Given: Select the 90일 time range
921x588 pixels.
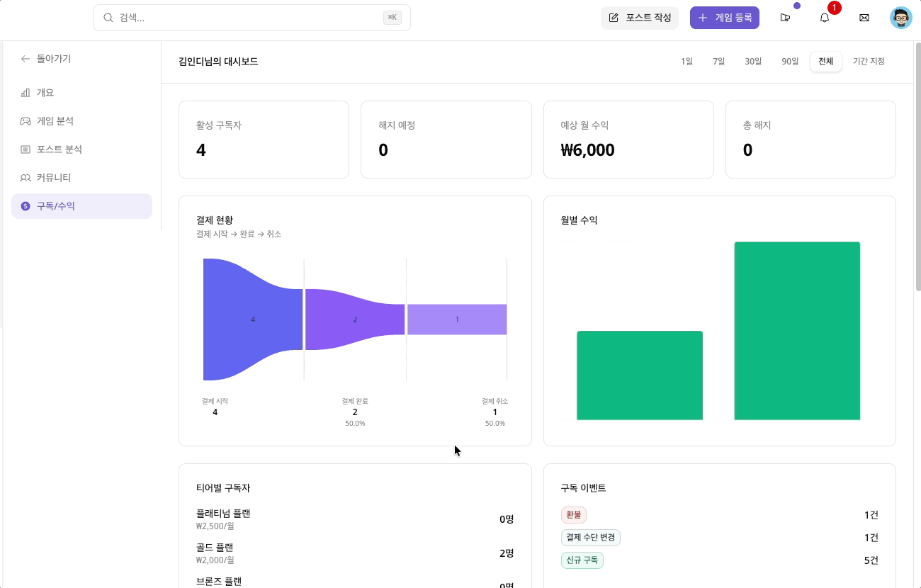Looking at the screenshot, I should pos(790,62).
